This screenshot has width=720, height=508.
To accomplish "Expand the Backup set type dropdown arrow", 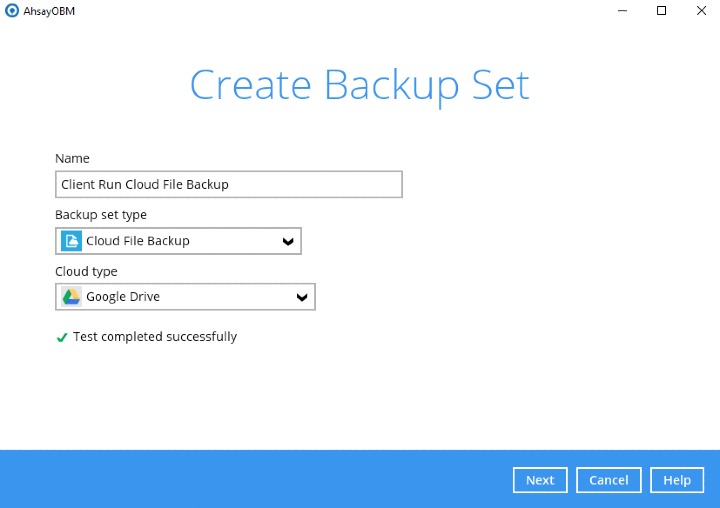I will point(288,241).
